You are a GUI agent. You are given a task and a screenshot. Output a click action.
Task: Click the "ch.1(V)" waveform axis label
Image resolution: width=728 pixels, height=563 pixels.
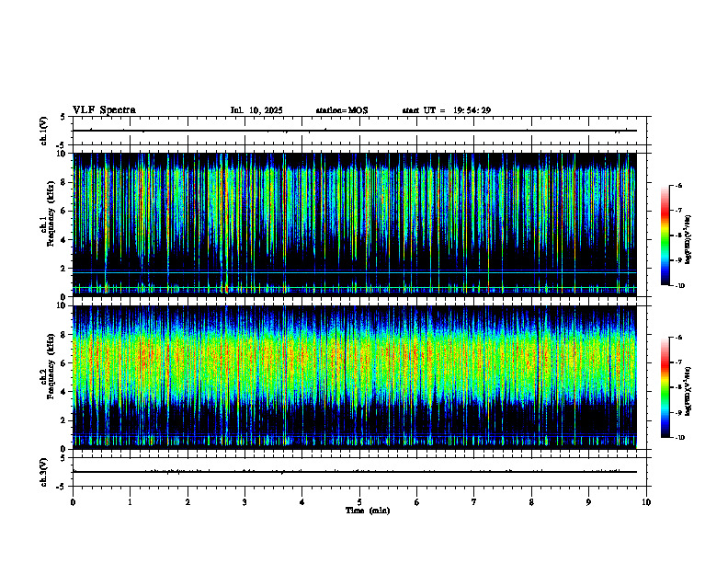pyautogui.click(x=44, y=131)
